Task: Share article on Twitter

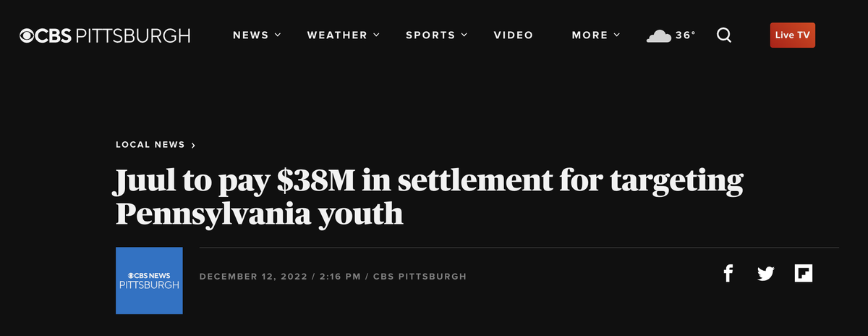Action: click(x=766, y=274)
